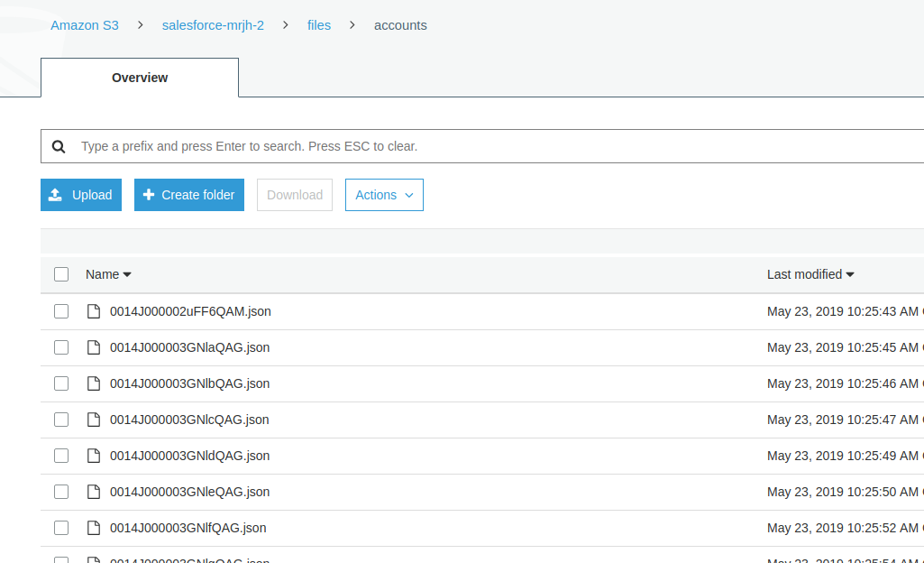Toggle sorting via the Name column arrow
The height and width of the screenshot is (563, 924).
coord(125,274)
